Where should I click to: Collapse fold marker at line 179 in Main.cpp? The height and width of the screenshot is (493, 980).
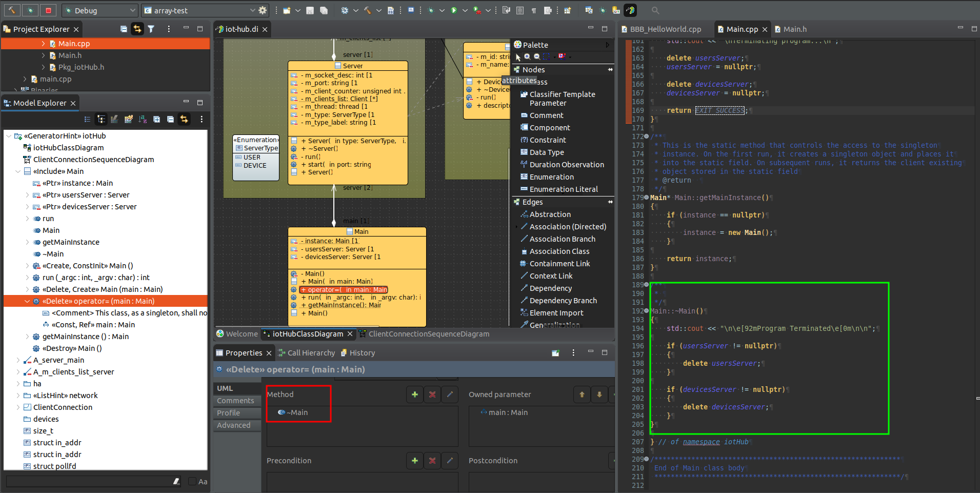[x=646, y=198]
